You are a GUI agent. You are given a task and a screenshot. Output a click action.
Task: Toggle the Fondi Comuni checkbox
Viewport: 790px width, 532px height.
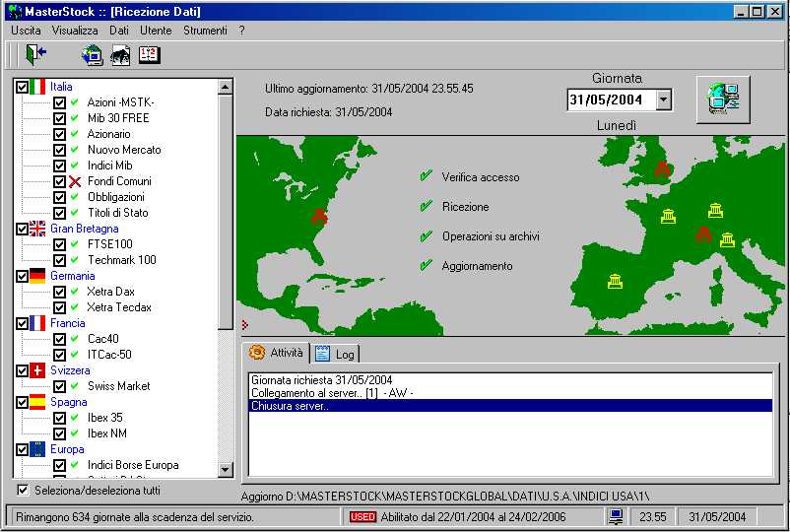pos(59,181)
